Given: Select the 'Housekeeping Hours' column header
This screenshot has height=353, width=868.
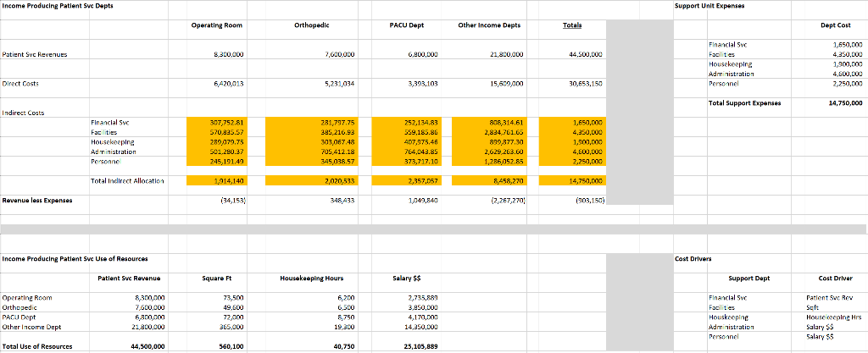Looking at the screenshot, I should tap(312, 278).
